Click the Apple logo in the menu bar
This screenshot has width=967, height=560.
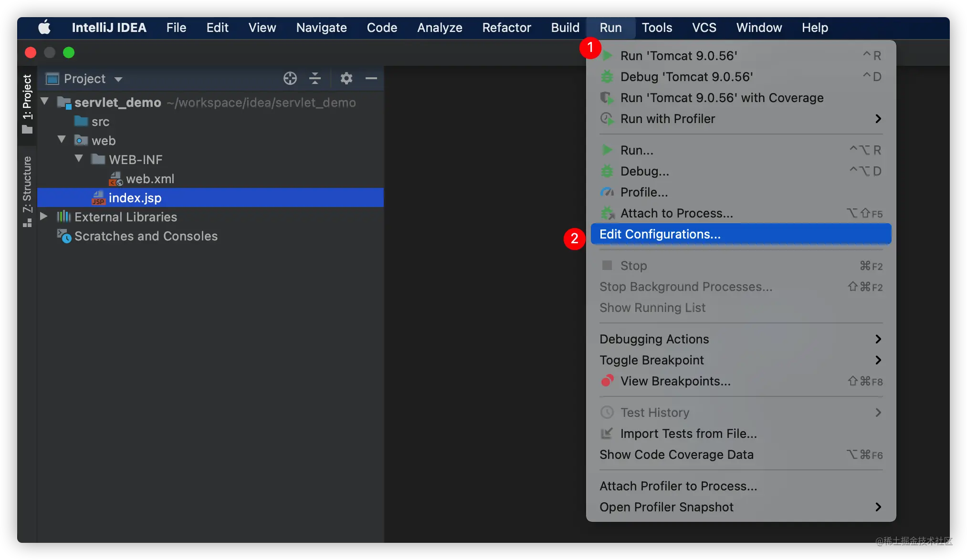tap(44, 28)
